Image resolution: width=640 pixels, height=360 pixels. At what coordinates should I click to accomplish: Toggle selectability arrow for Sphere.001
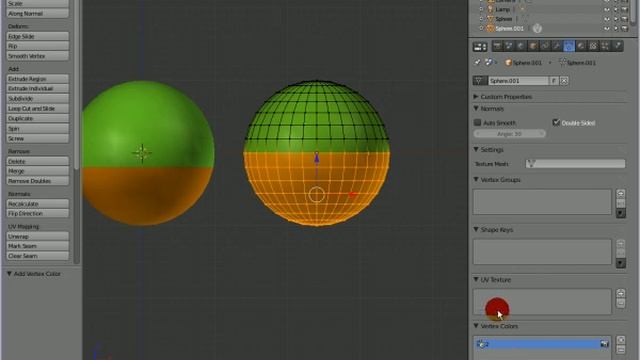click(616, 29)
